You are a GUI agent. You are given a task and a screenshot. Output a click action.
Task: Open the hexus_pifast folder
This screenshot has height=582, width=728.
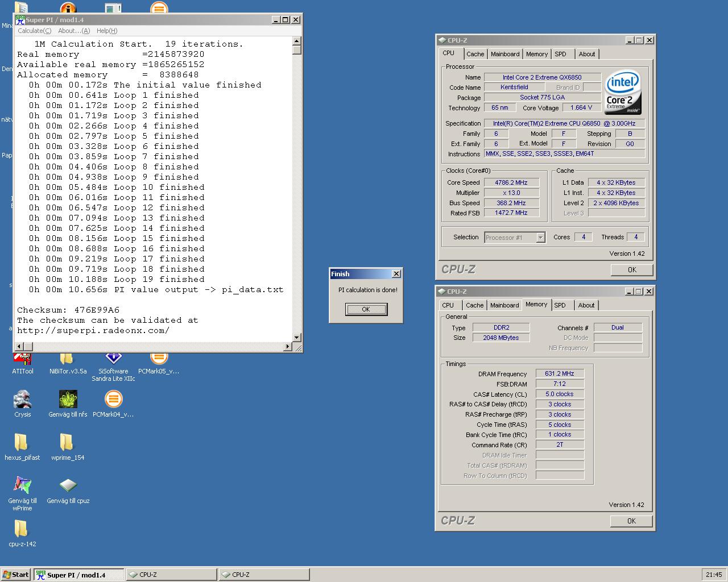[x=22, y=447]
